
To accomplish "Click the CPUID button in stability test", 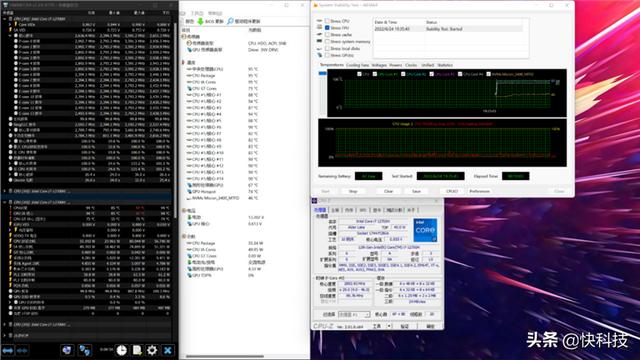I will (452, 191).
